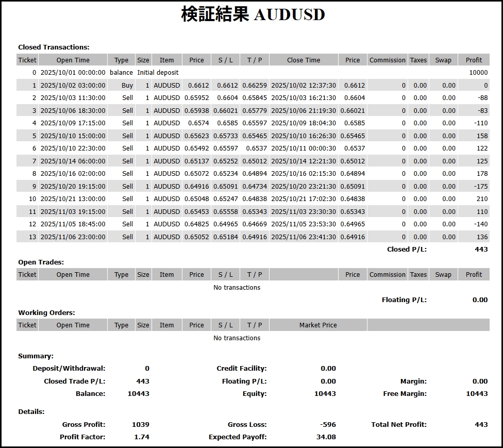Click No transactions under Working Orders

click(x=237, y=338)
